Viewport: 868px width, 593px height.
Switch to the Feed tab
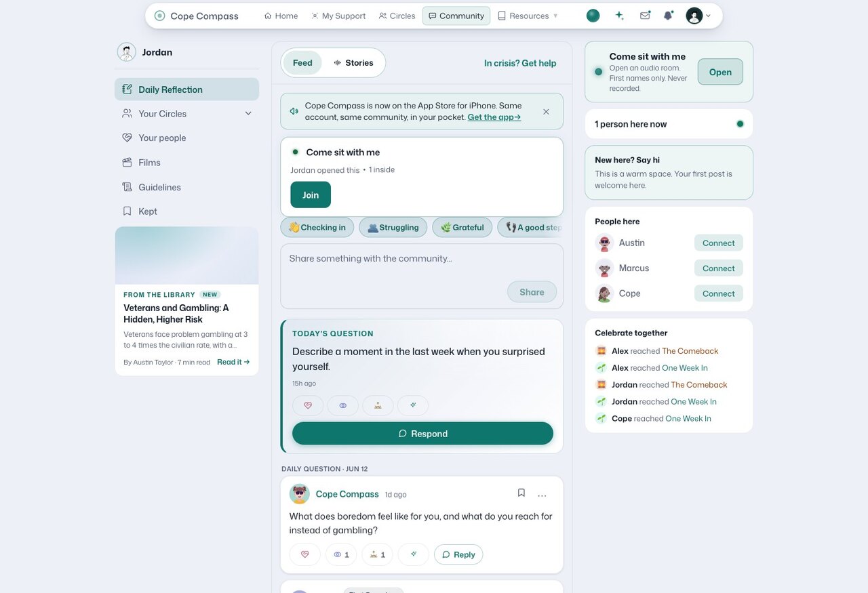point(302,63)
